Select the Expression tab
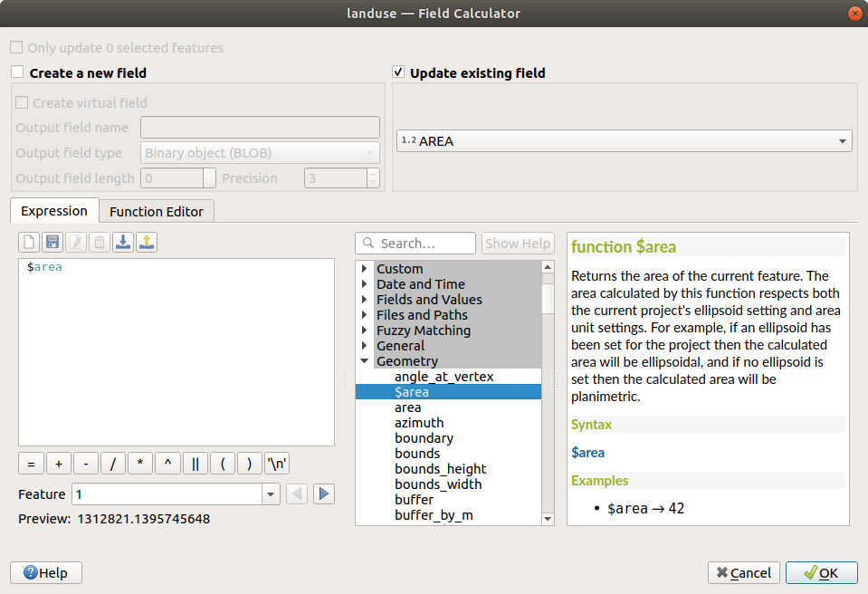This screenshot has height=594, width=868. 54,211
